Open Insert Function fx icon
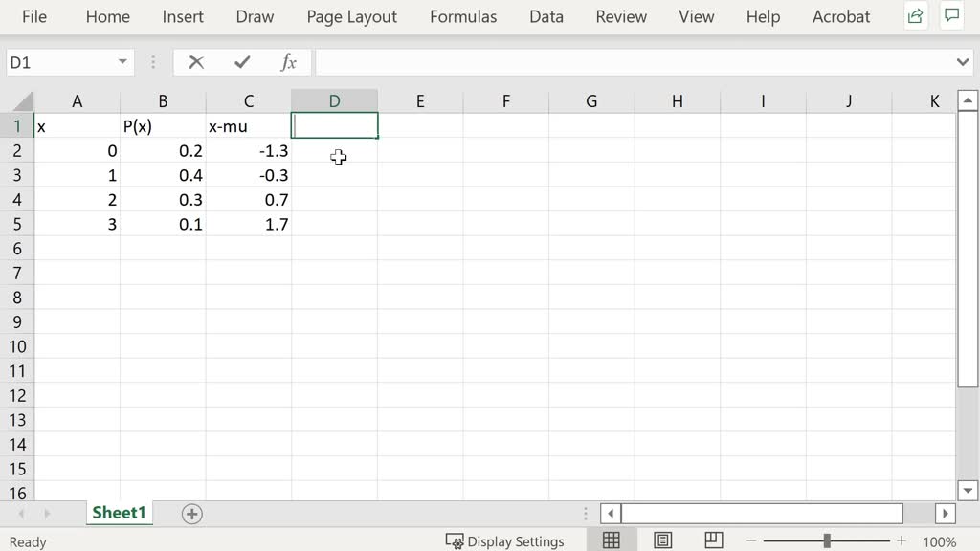 coord(288,62)
